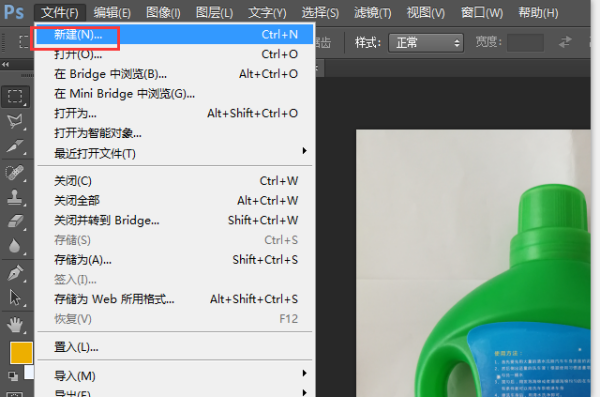This screenshot has height=397, width=600.
Task: Open the 滤镜(T) menu
Action: click(x=373, y=13)
